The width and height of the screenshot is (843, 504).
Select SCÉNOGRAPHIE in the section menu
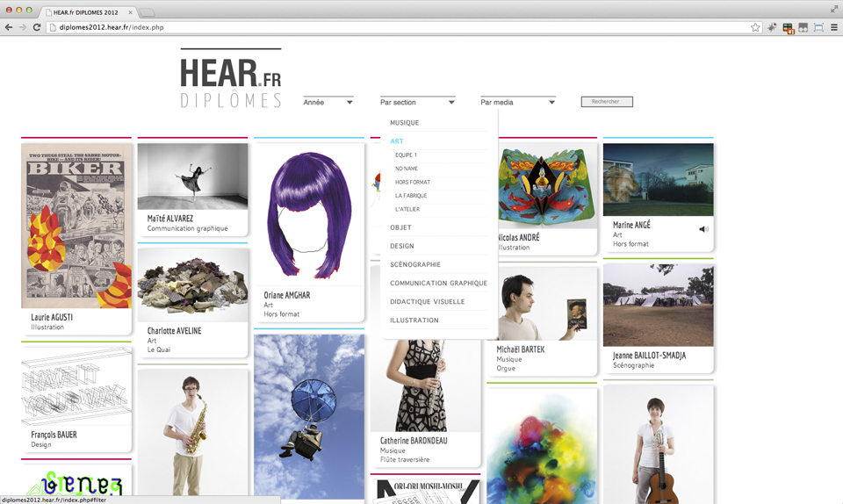(415, 265)
